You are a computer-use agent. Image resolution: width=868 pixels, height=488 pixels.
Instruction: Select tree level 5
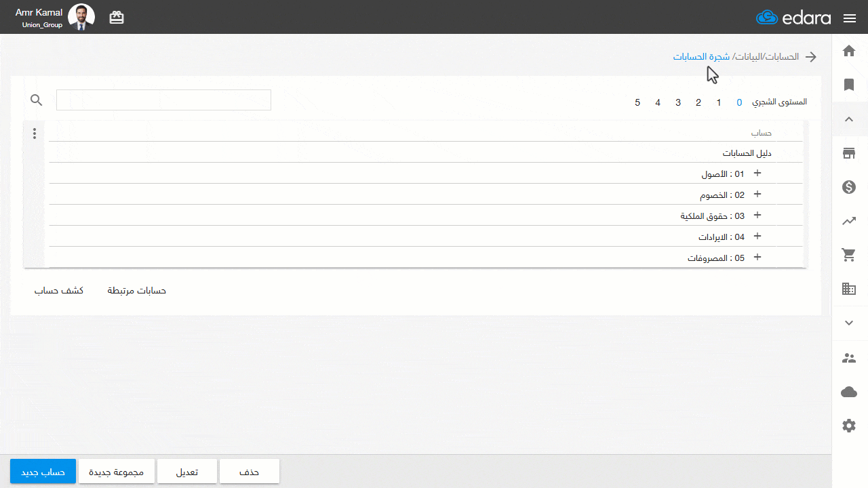point(637,102)
